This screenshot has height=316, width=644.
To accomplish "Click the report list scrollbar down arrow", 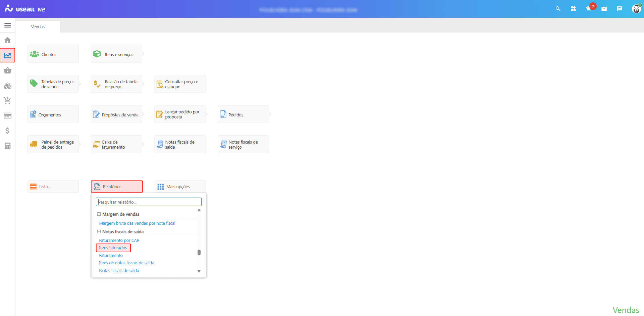I will [x=199, y=271].
